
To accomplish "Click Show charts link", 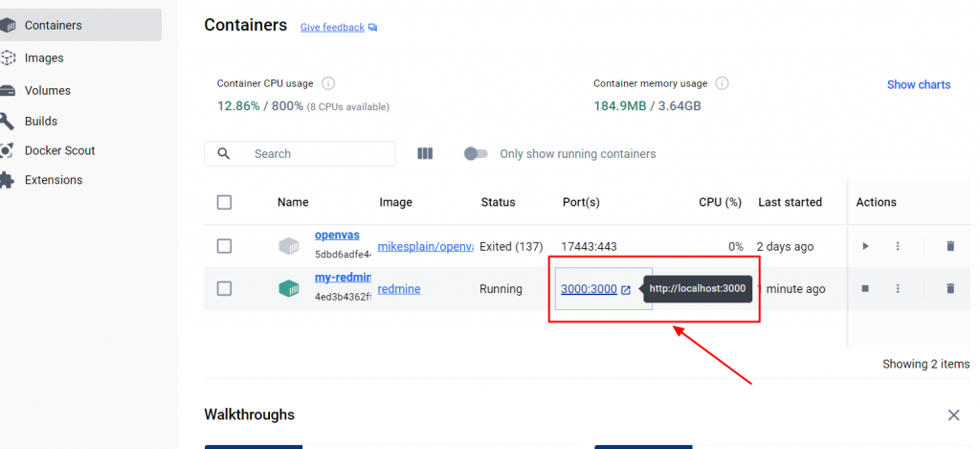I will pos(919,84).
